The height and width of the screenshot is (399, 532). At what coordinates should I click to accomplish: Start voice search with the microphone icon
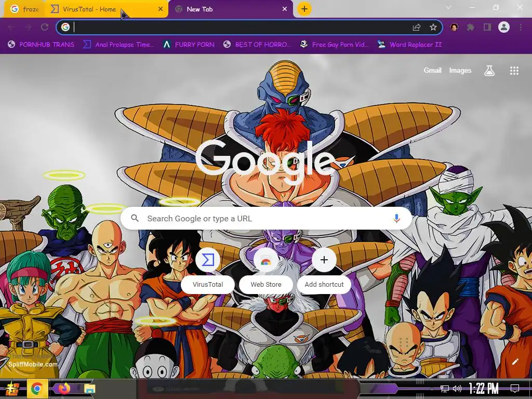point(396,218)
